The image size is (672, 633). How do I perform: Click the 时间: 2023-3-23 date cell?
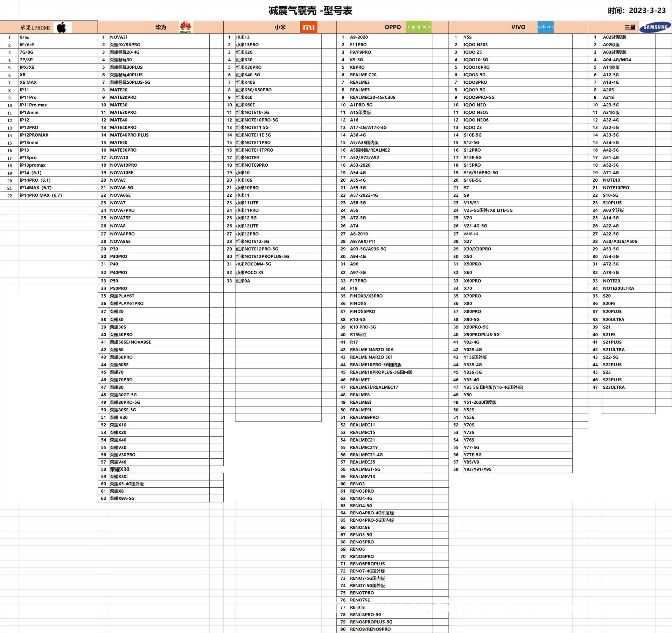pos(636,11)
